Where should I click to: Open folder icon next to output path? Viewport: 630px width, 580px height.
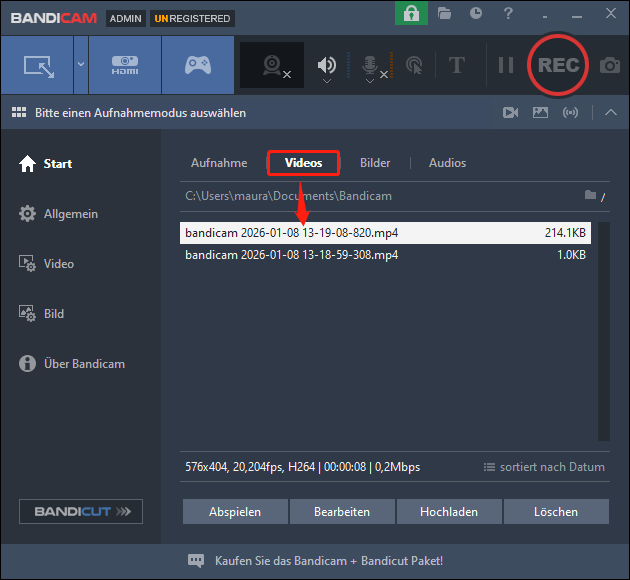point(590,195)
